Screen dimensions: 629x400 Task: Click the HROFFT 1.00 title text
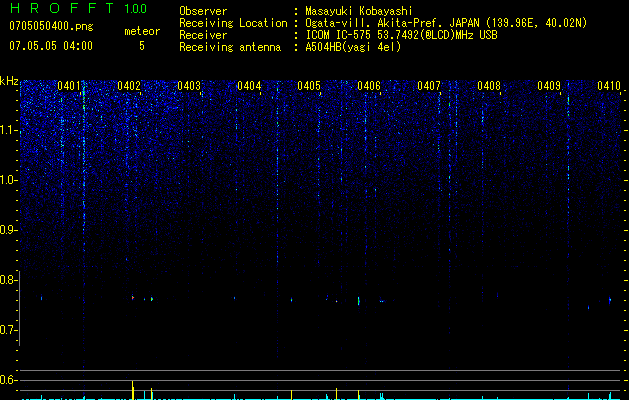pyautogui.click(x=78, y=8)
